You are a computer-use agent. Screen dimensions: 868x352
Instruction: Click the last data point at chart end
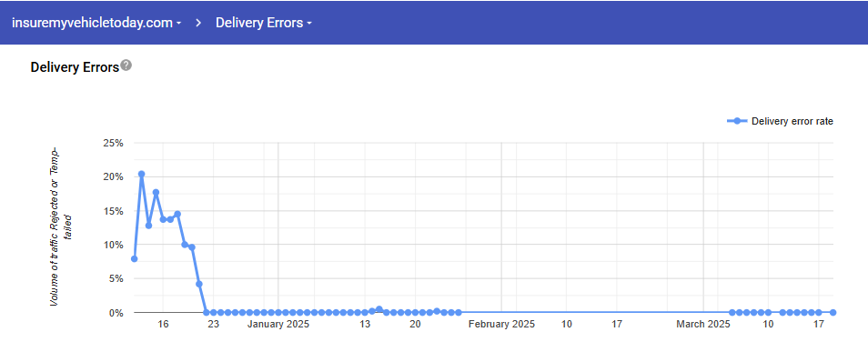[833, 313]
